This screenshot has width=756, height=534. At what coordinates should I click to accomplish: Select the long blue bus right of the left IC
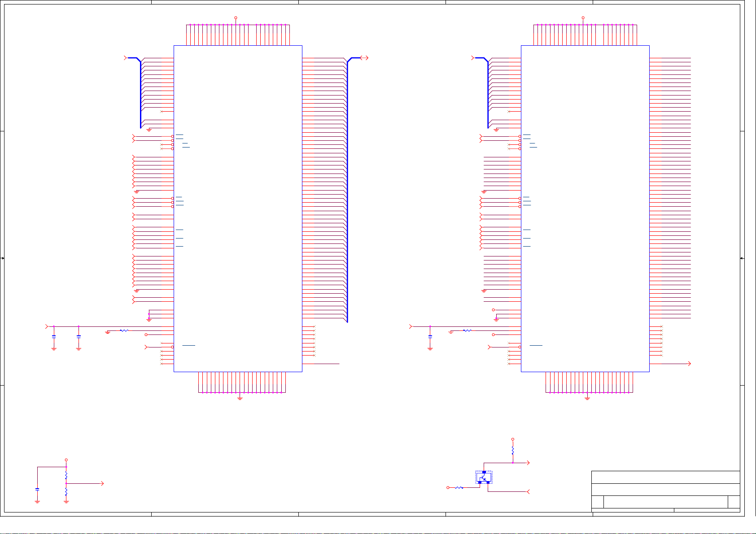[x=347, y=191]
